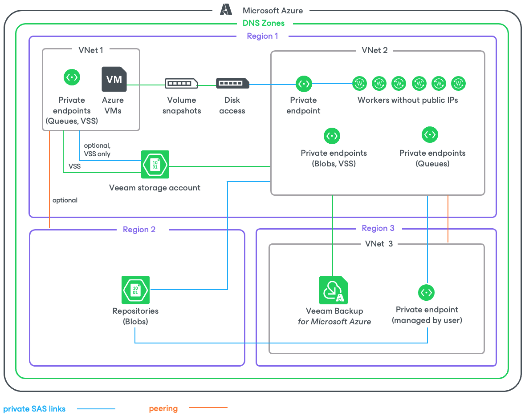Image resolution: width=525 pixels, height=420 pixels.
Task: Click the Repositories (Blobs) icon
Action: point(136,290)
